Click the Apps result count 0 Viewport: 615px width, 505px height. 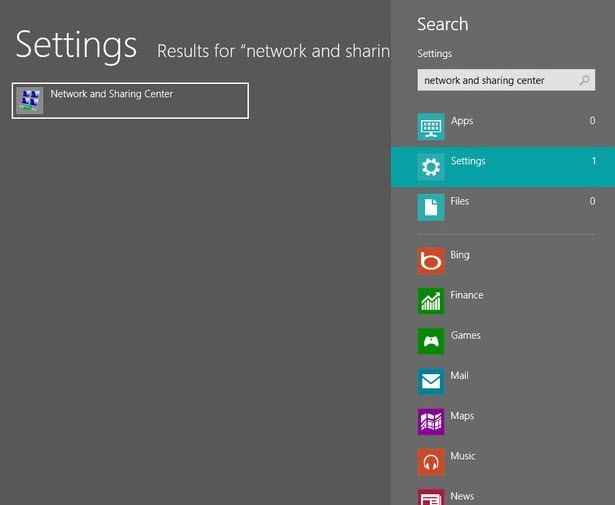[592, 121]
